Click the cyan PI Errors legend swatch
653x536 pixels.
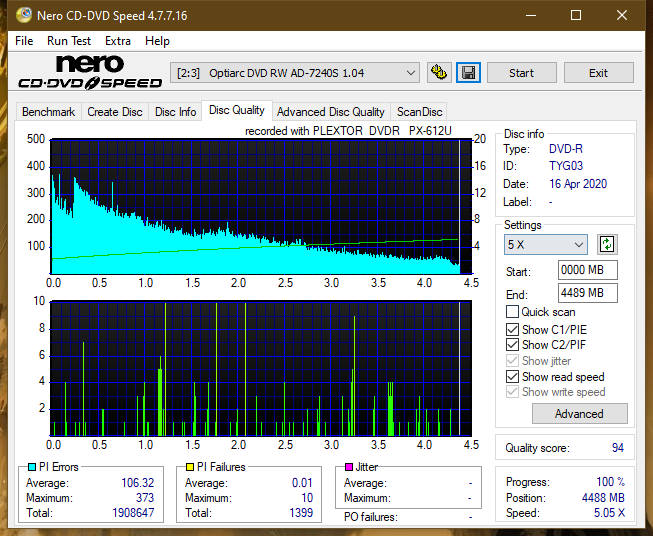[32, 467]
